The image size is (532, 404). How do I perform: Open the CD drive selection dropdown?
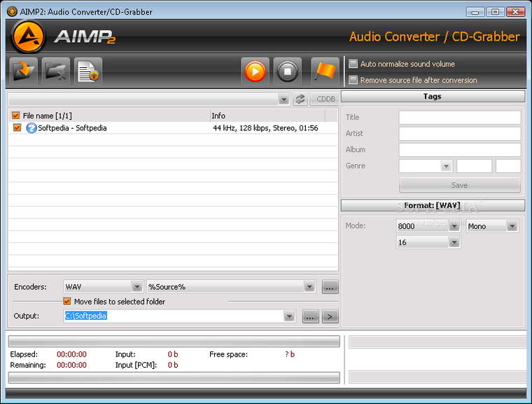point(283,99)
